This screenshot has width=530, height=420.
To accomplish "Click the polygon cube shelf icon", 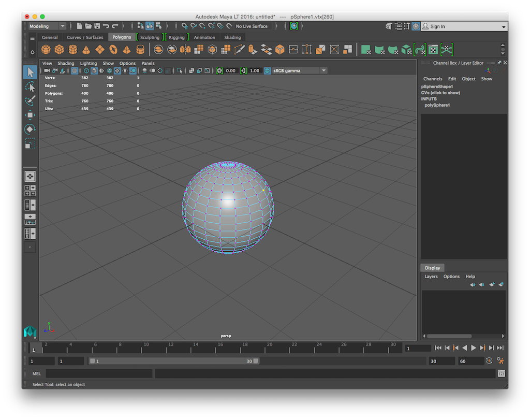I will (60, 50).
